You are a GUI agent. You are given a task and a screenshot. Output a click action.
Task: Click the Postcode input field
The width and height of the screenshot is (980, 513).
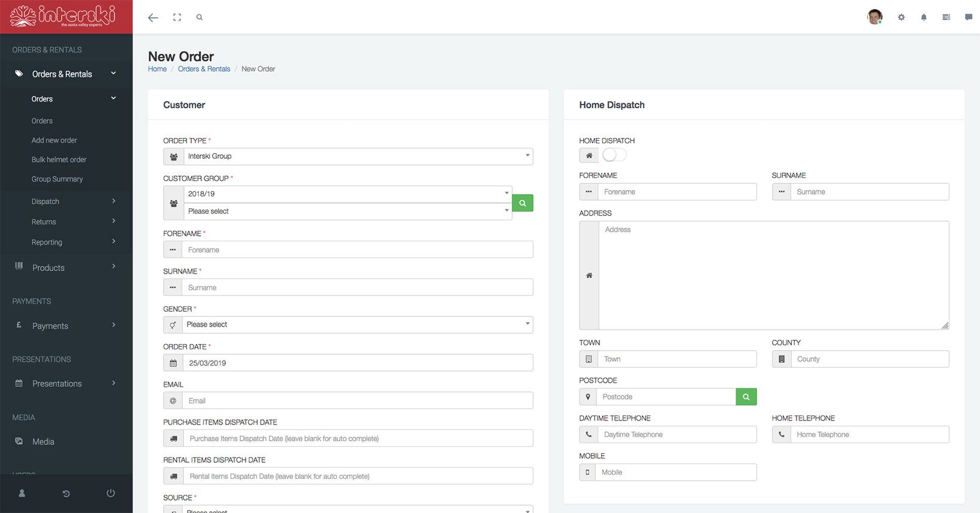tap(666, 397)
